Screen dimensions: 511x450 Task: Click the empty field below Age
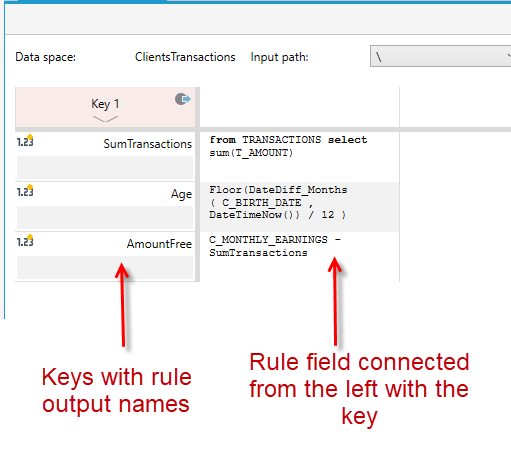pos(105,217)
